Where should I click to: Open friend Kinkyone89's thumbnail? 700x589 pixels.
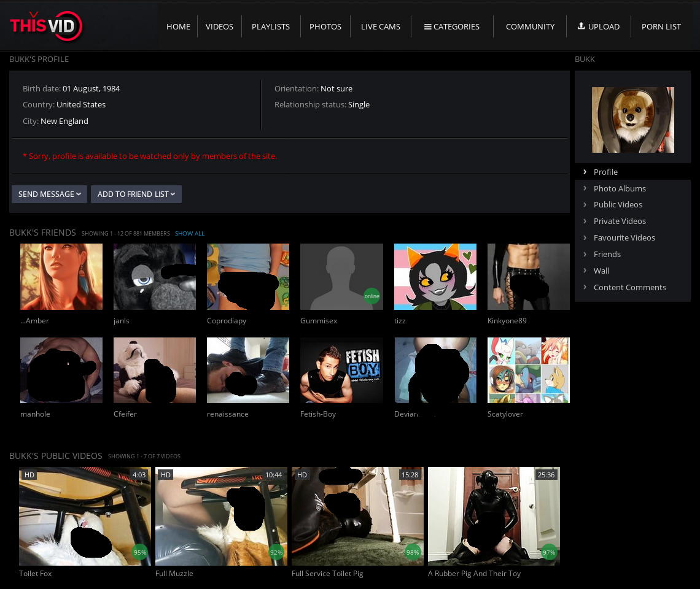(529, 277)
